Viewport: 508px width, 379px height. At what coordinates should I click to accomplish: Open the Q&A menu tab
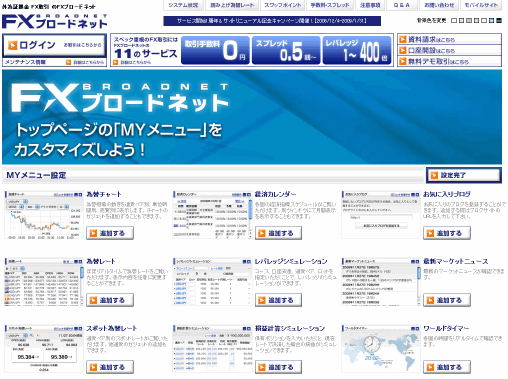tap(401, 5)
